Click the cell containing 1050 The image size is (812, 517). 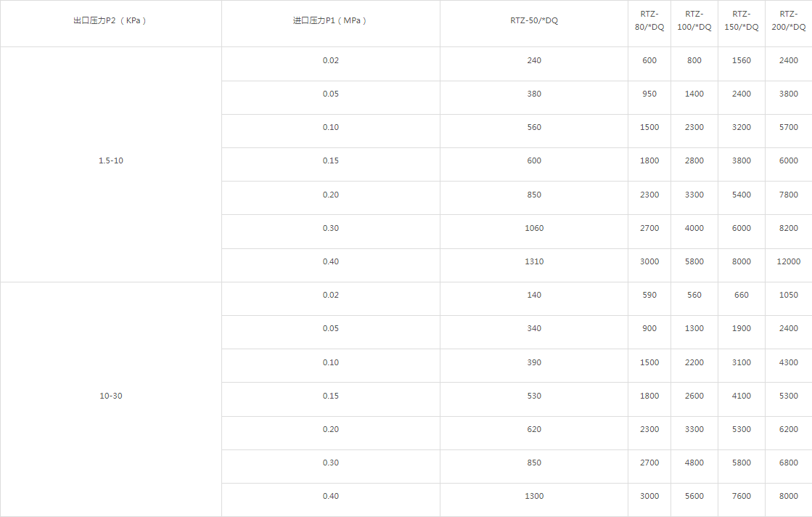pyautogui.click(x=789, y=295)
